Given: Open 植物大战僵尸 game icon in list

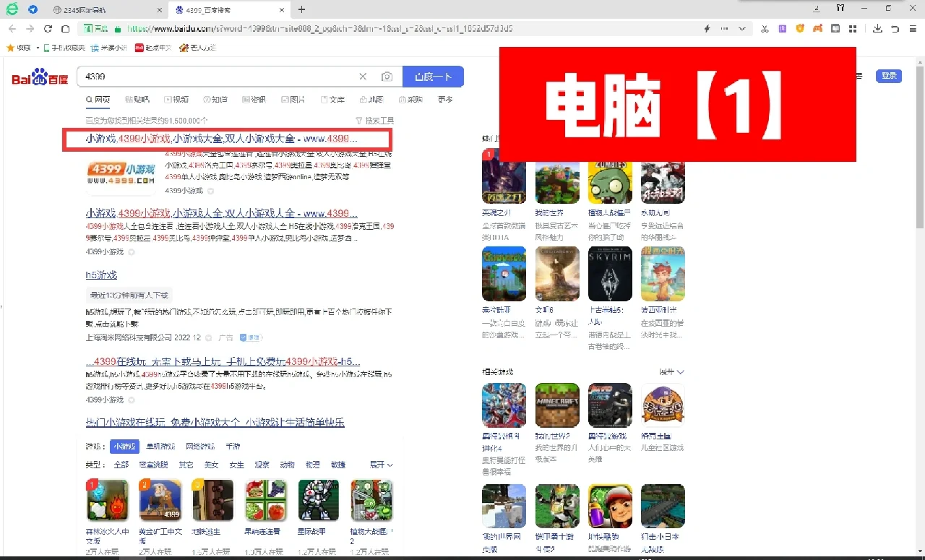Looking at the screenshot, I should click(371, 500).
